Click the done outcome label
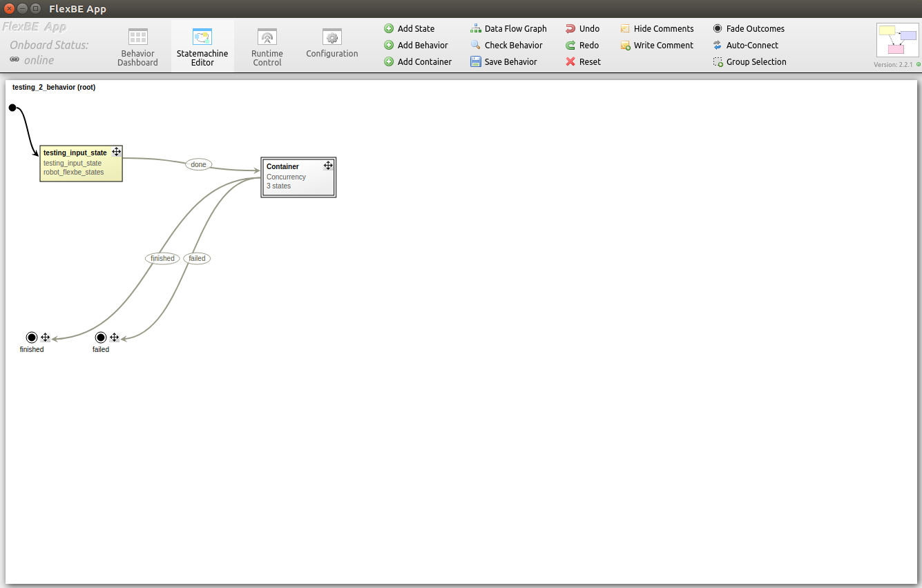The height and width of the screenshot is (588, 922). coord(198,164)
